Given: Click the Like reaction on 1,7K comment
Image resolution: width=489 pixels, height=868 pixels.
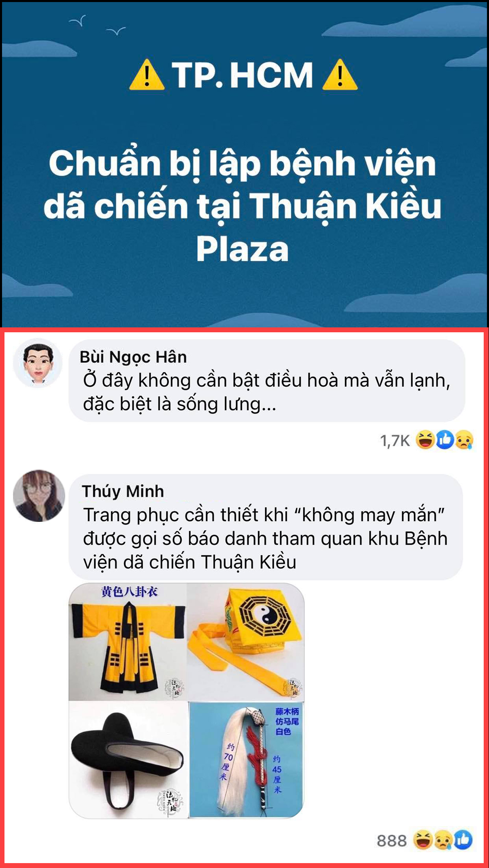Looking at the screenshot, I should [445, 440].
